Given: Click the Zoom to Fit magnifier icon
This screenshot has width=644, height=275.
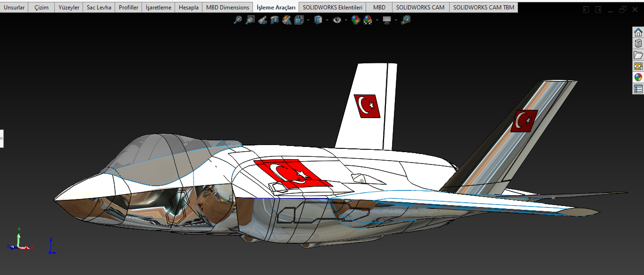Looking at the screenshot, I should click(238, 20).
